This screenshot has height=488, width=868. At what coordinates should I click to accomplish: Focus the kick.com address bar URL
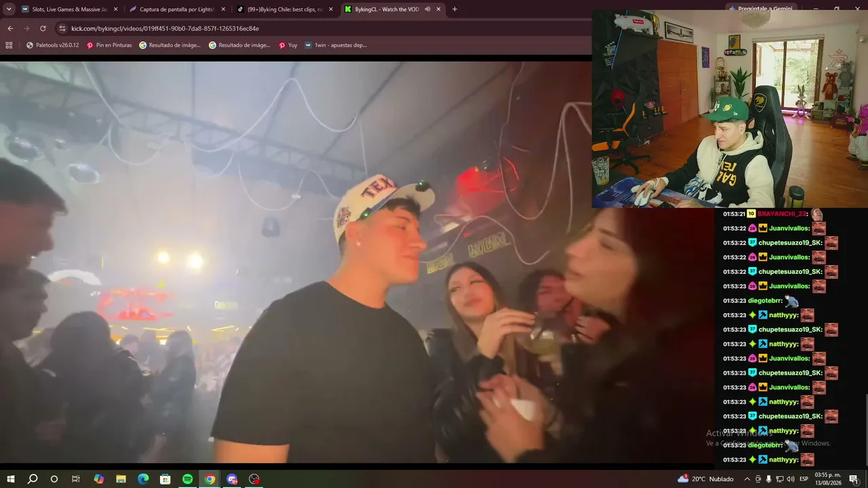pos(165,28)
